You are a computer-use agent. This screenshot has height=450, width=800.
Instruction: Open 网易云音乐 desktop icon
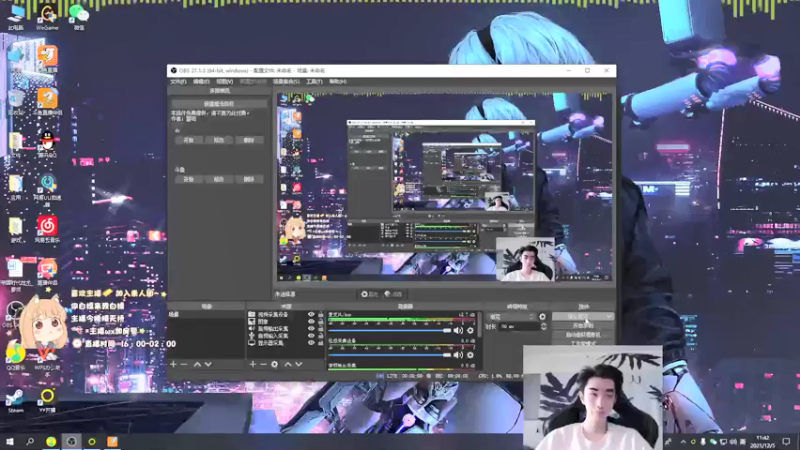(47, 229)
